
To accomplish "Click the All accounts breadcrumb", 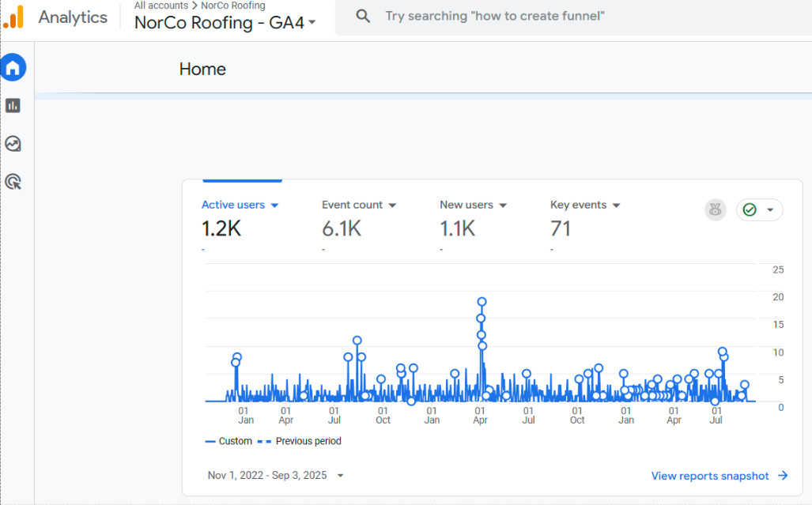I will click(161, 6).
